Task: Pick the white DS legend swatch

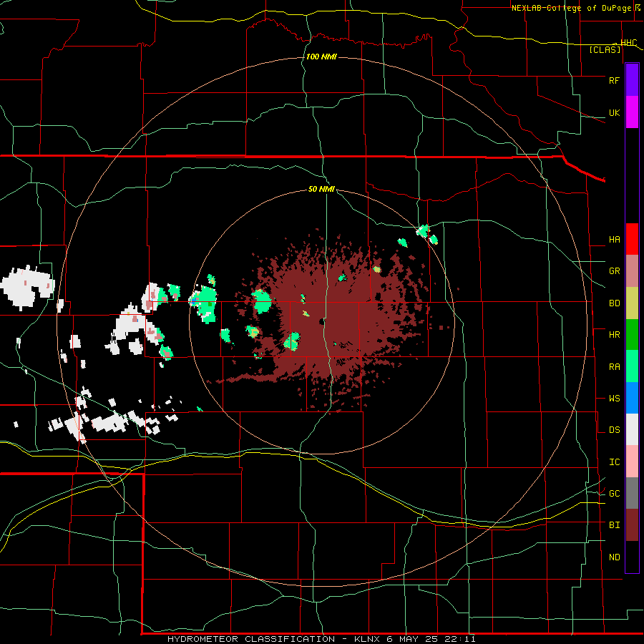Action: 632,429
